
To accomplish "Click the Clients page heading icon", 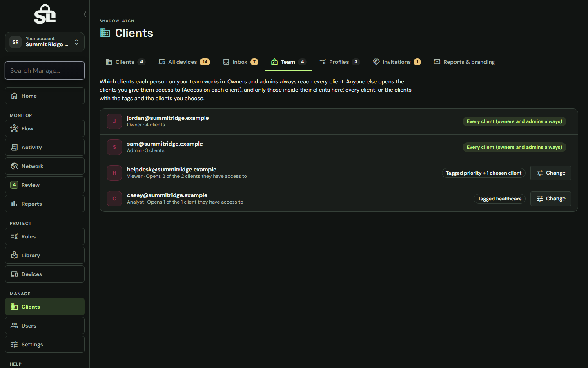I will [105, 33].
